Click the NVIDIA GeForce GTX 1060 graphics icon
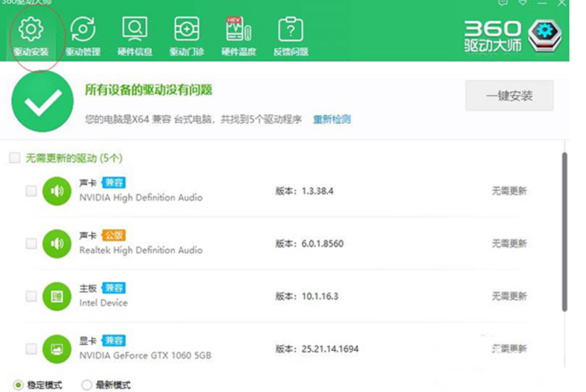The height and width of the screenshot is (392, 586). click(56, 349)
